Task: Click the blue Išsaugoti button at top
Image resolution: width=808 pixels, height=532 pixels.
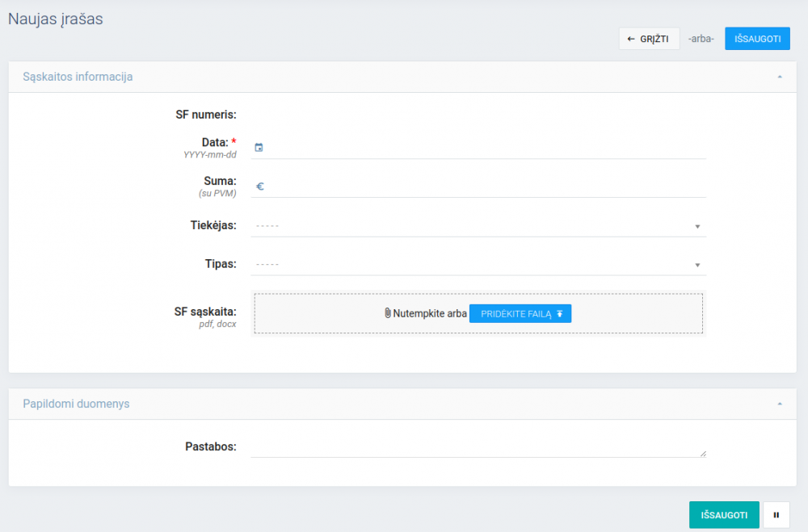Action: [x=757, y=39]
